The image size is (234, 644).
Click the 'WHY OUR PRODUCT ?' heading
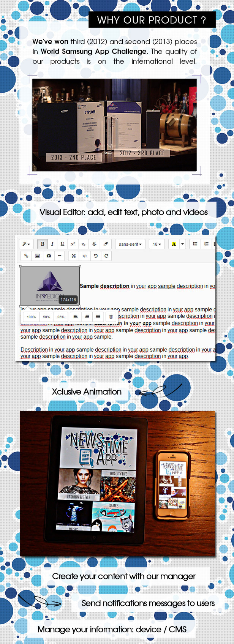click(x=152, y=20)
